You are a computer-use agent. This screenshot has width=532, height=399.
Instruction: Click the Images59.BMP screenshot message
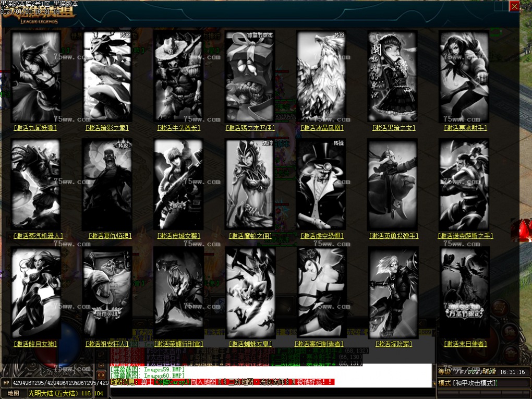(x=148, y=369)
